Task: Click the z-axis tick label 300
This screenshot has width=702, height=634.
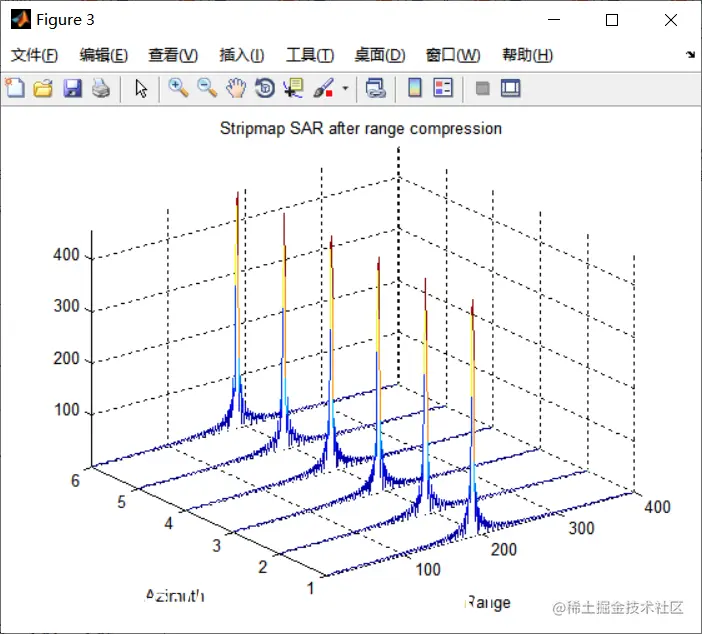Action: [66, 306]
